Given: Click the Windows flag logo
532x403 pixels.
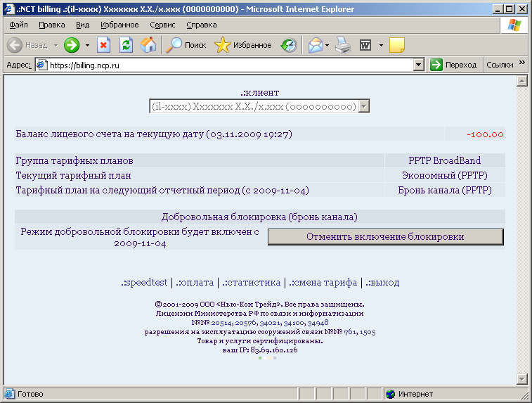Looking at the screenshot, I should click(x=514, y=25).
